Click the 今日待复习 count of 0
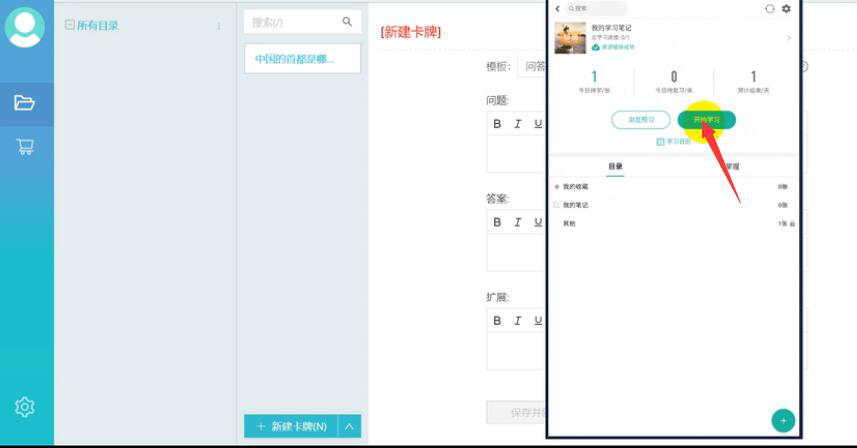The width and height of the screenshot is (857, 448). click(674, 76)
